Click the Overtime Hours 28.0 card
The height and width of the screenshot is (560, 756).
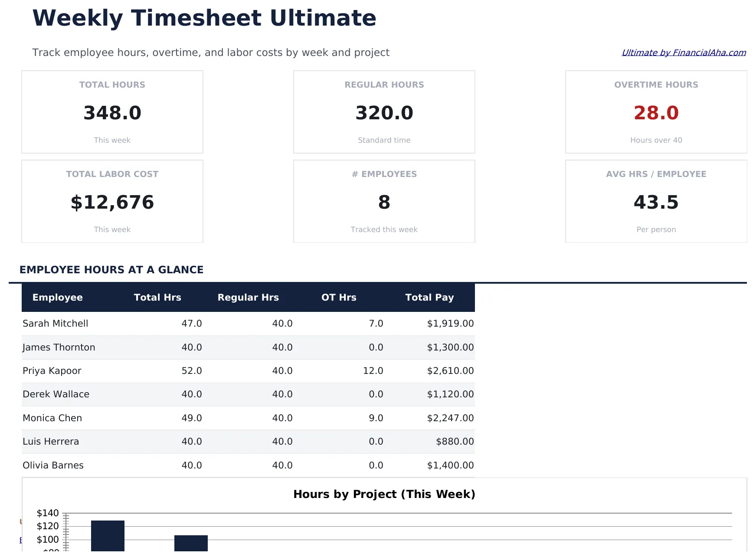656,112
